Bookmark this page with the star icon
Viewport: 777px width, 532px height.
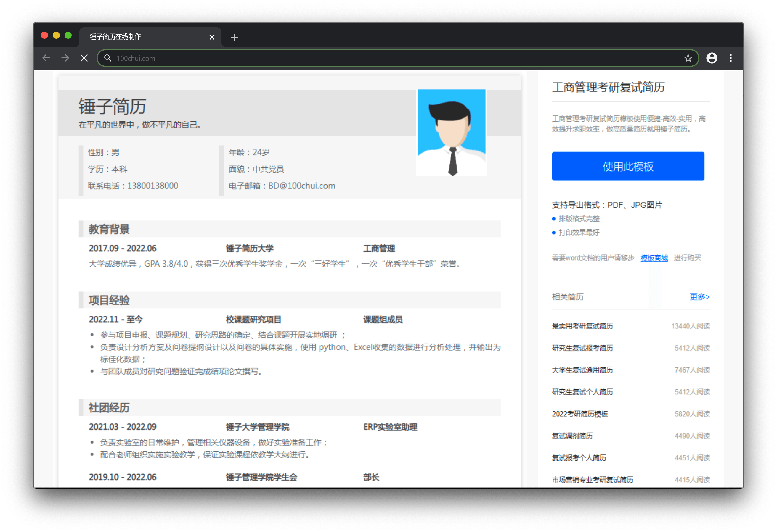pyautogui.click(x=688, y=58)
